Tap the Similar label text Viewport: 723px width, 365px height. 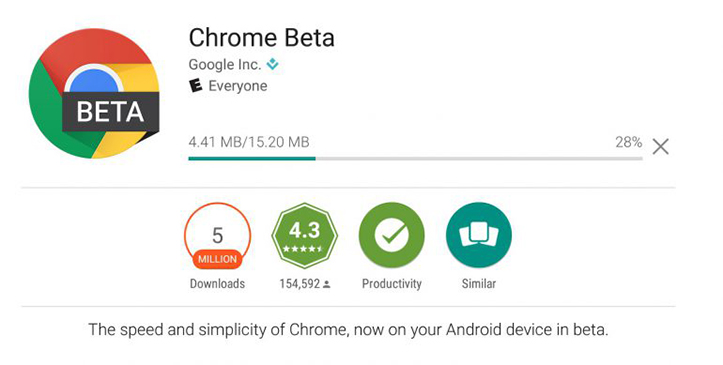[x=479, y=283]
